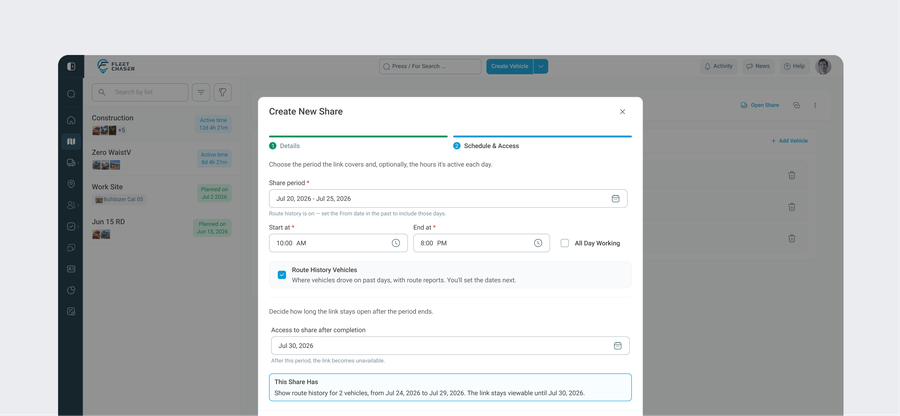Click vehicle thumbnails under Jun 15 RD
Viewport: 900px width, 416px height.
[x=101, y=234]
